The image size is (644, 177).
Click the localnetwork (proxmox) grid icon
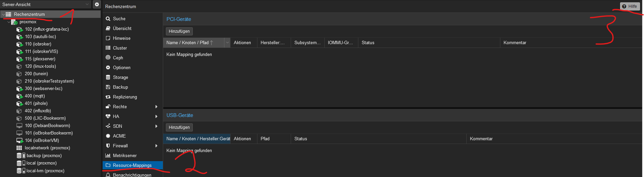tap(19, 148)
